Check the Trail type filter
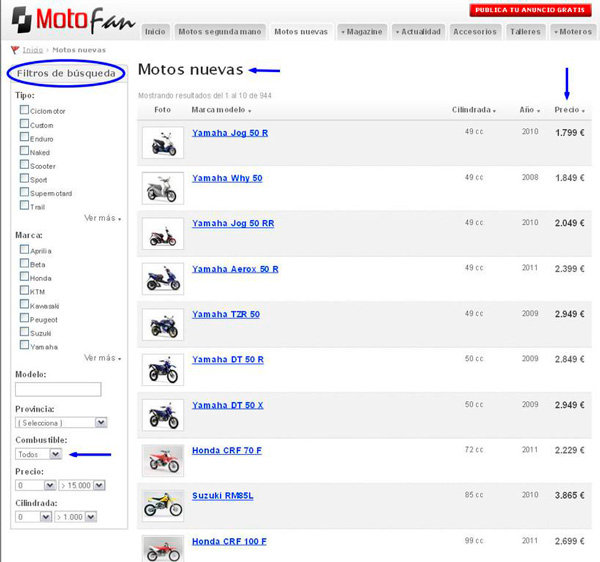 (x=24, y=205)
